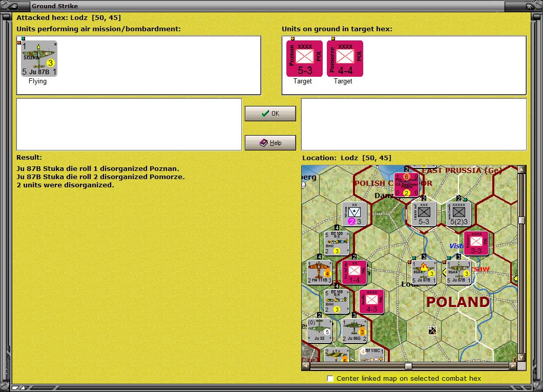Click the 'Target' label under Poznan unit
The height and width of the screenshot is (392, 543).
[302, 81]
